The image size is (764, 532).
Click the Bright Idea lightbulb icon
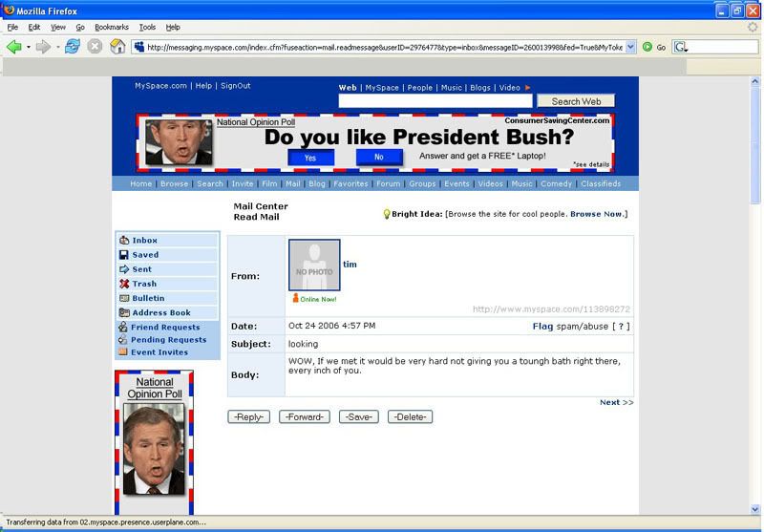tap(387, 214)
